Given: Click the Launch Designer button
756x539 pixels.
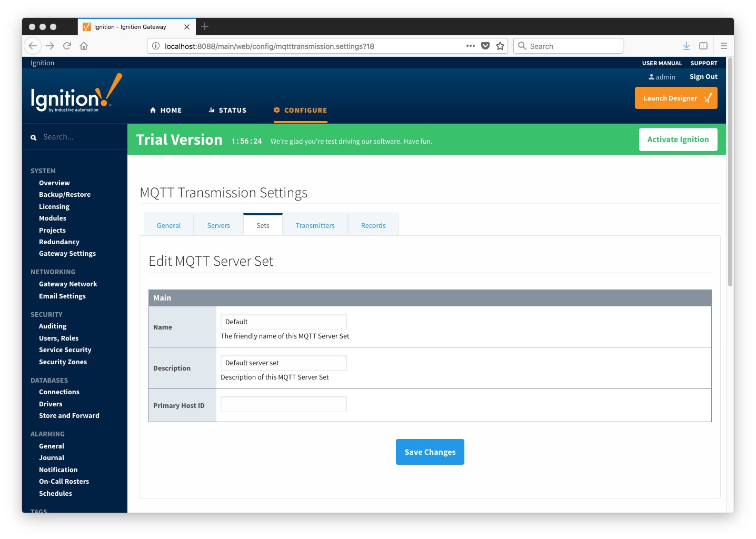Looking at the screenshot, I should click(x=676, y=98).
